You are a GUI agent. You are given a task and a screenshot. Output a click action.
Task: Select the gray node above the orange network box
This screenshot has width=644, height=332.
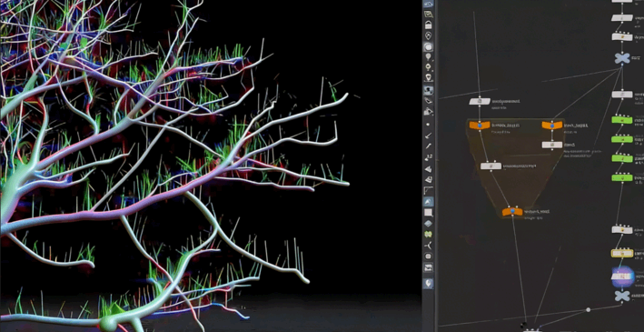(480, 101)
